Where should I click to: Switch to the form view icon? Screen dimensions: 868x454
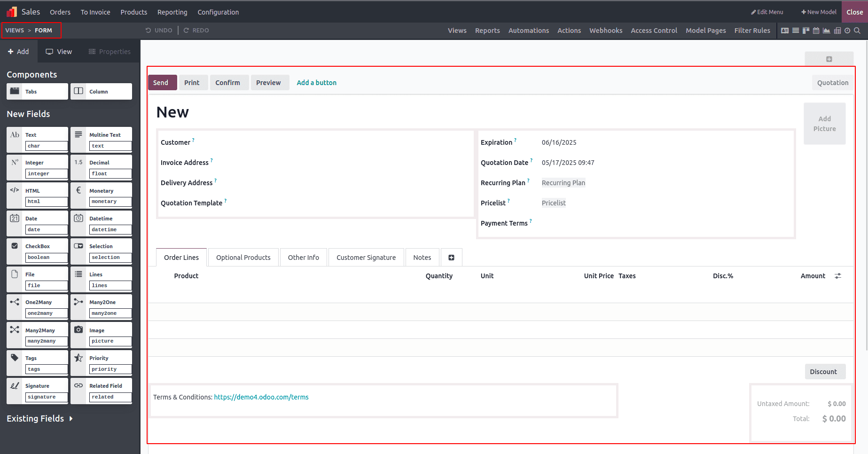pyautogui.click(x=785, y=31)
